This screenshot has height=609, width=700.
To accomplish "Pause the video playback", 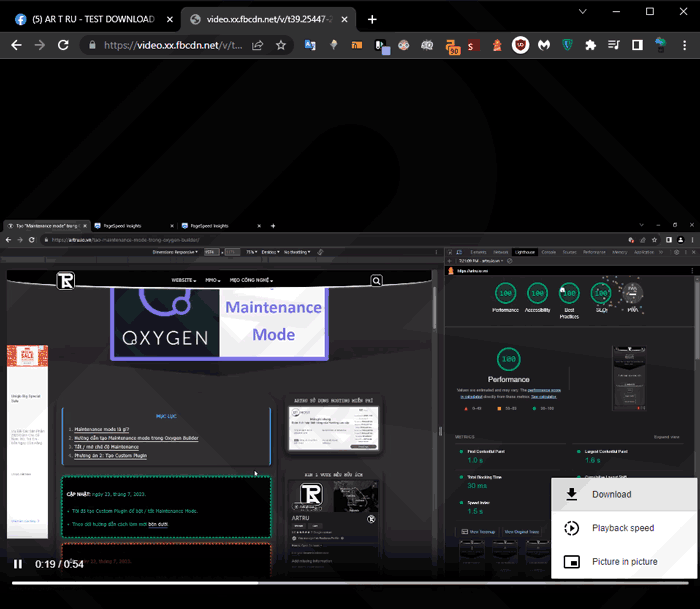I will click(18, 564).
